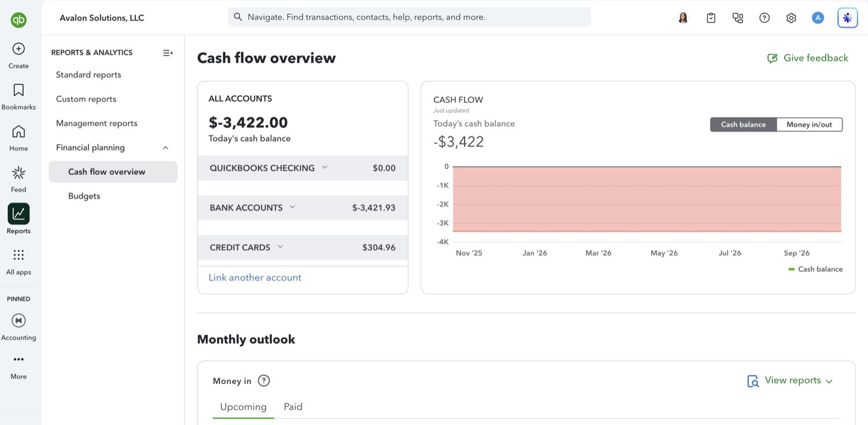868x425 pixels.
Task: Open Standard reports in the sidebar
Action: [x=89, y=75]
